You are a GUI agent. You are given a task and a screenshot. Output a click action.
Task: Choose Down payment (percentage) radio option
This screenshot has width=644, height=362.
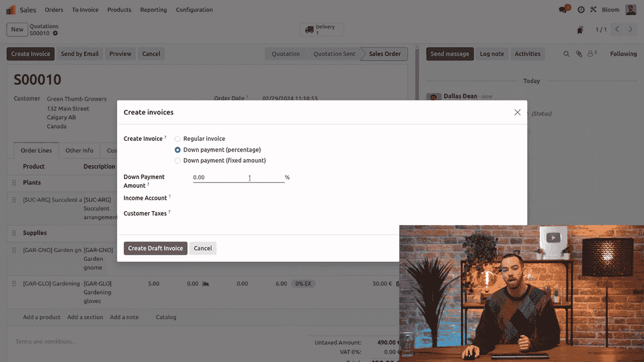click(177, 150)
